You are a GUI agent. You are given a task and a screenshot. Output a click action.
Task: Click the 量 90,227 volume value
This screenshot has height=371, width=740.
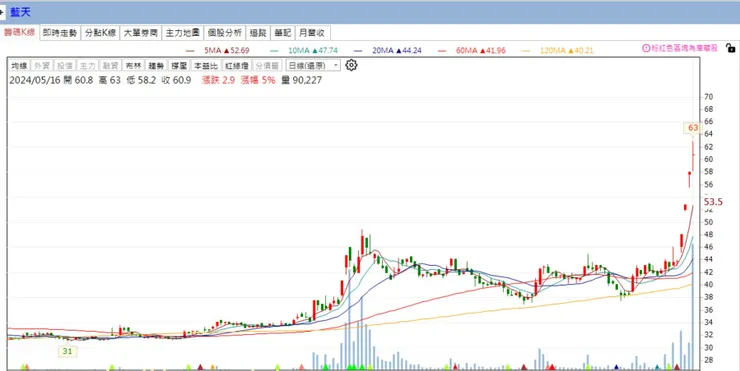[x=302, y=80]
